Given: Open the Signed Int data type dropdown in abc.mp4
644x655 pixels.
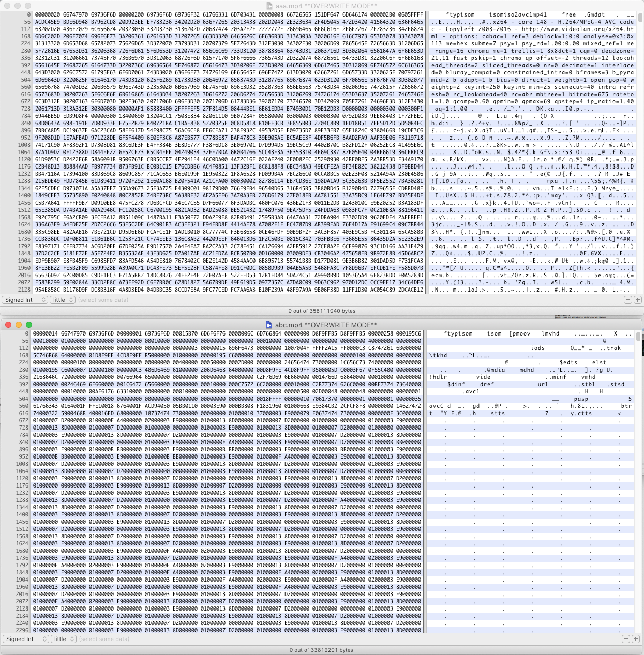Looking at the screenshot, I should click(24, 638).
